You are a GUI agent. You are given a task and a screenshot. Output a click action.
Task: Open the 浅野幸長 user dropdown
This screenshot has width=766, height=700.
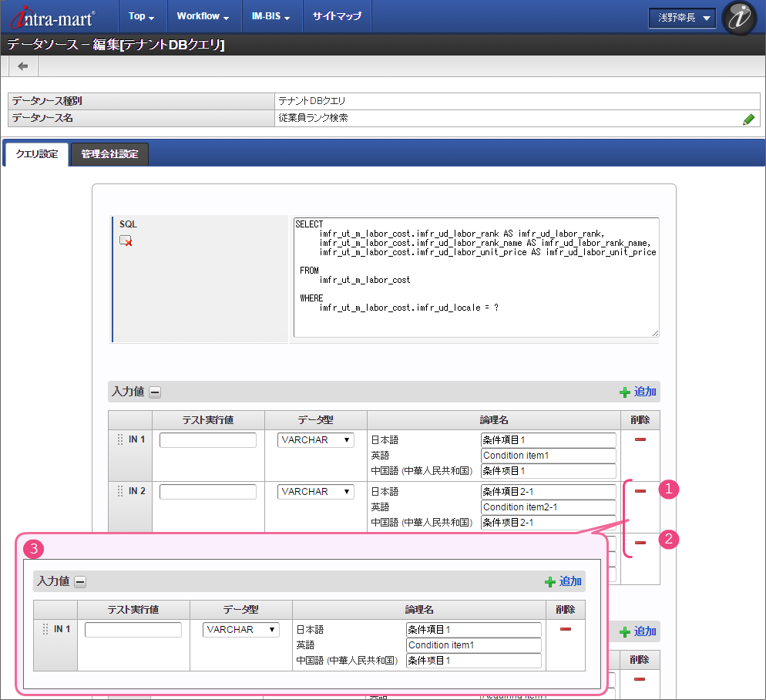(682, 18)
